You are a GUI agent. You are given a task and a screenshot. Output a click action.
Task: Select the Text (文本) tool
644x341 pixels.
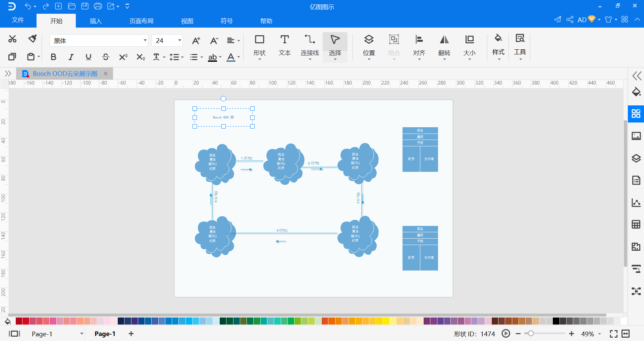click(x=285, y=46)
